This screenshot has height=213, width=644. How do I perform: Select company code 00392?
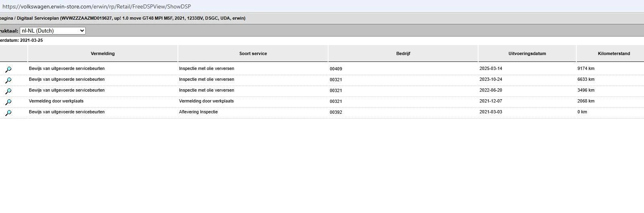click(336, 112)
